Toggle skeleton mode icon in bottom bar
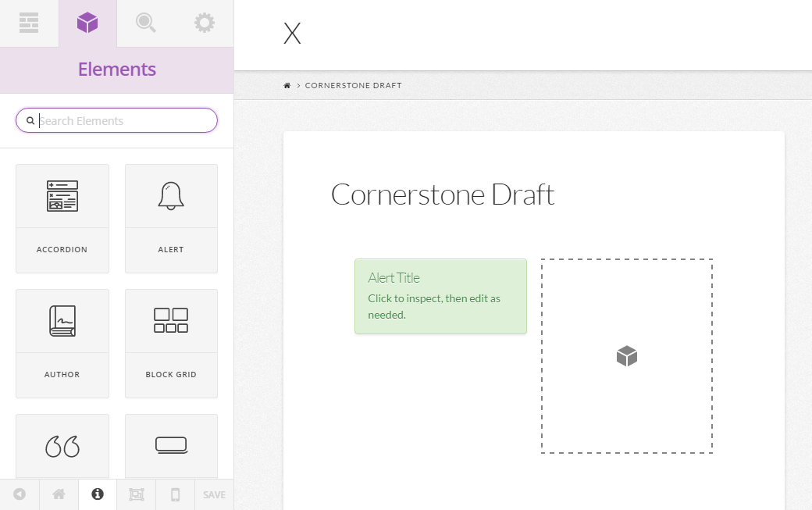812x510 pixels. point(136,494)
